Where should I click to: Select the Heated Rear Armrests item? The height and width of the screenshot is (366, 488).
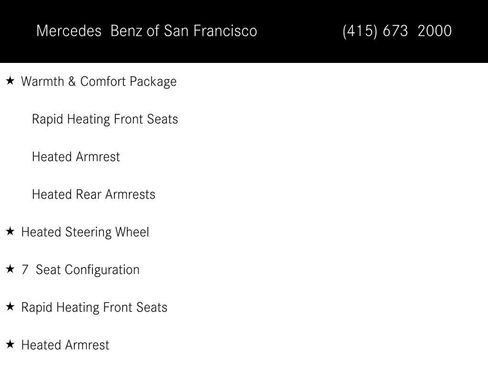point(94,194)
